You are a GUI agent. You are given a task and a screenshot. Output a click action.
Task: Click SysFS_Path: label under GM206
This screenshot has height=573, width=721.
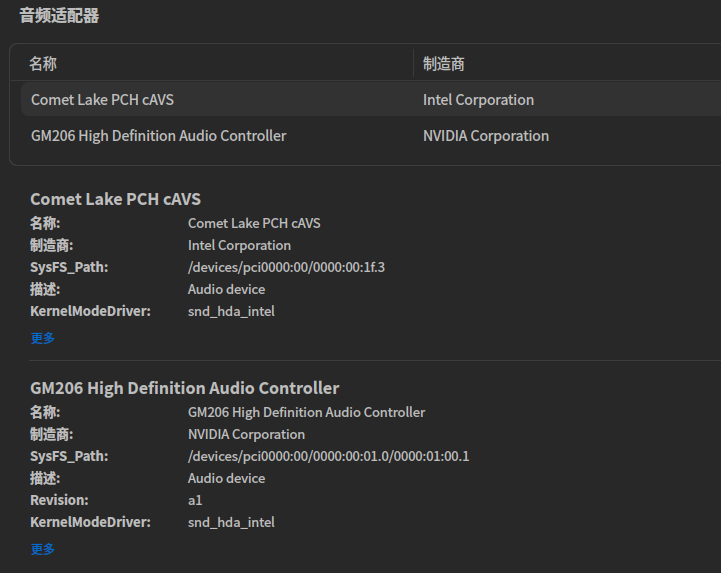coord(69,456)
